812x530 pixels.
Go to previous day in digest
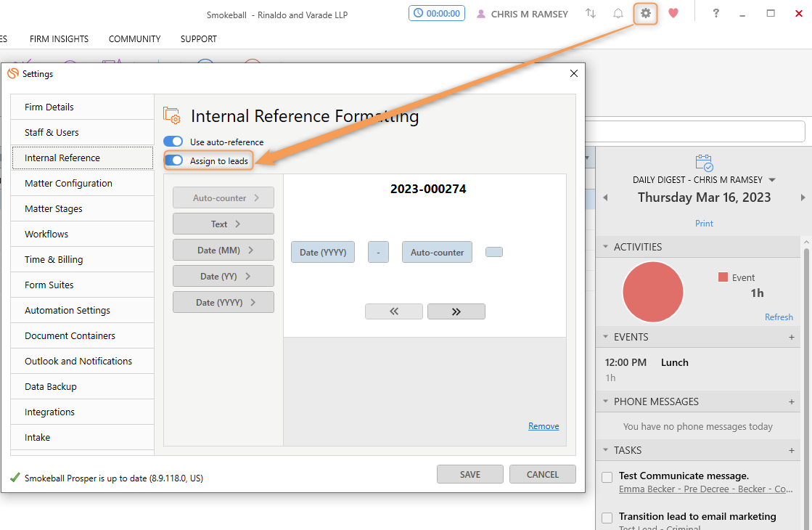click(x=605, y=197)
